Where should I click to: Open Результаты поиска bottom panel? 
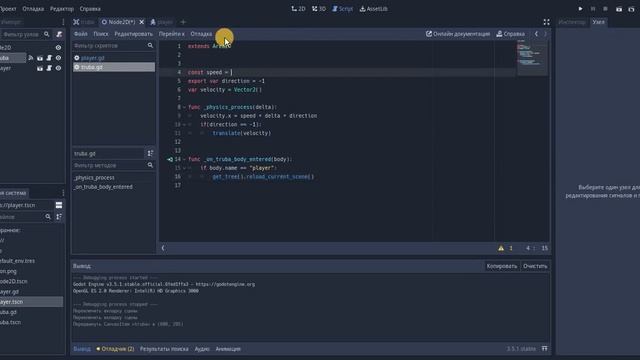(x=164, y=349)
